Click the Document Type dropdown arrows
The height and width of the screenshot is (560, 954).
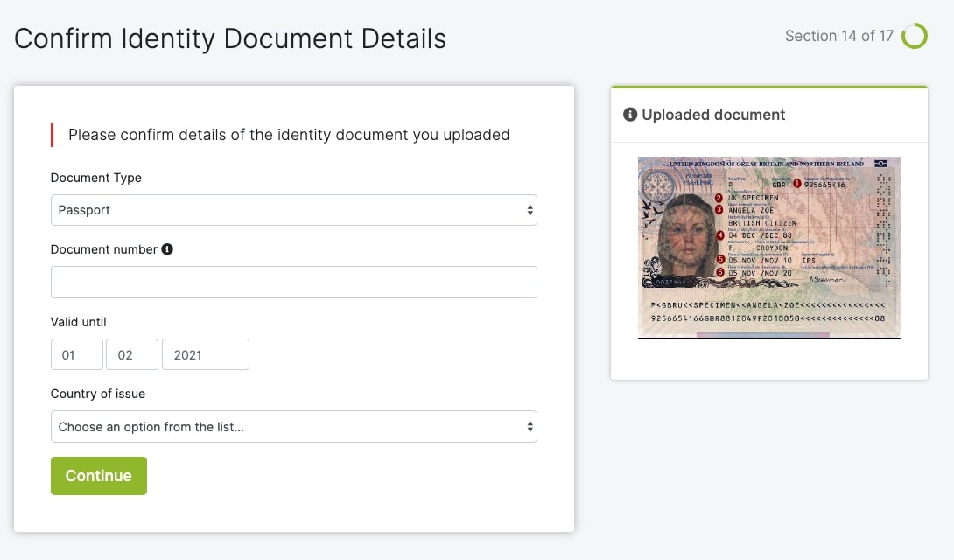tap(530, 210)
